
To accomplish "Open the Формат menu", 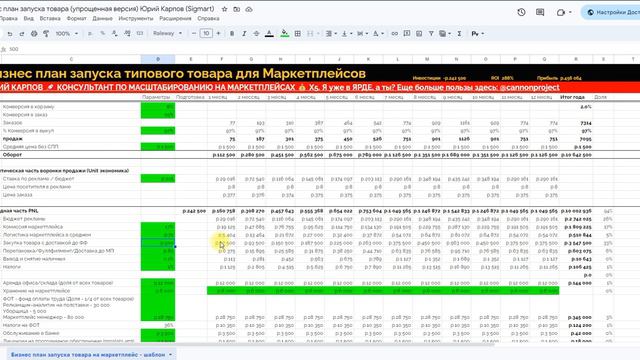I will 76,18.
